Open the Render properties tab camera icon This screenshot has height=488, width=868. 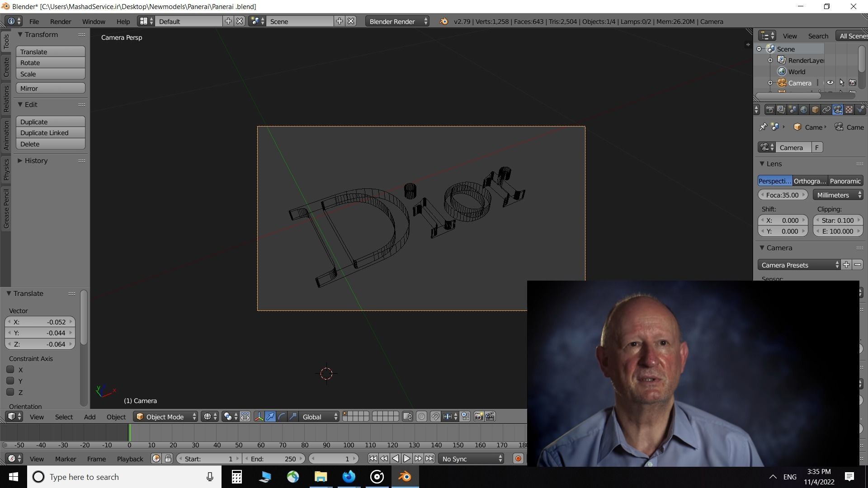769,110
